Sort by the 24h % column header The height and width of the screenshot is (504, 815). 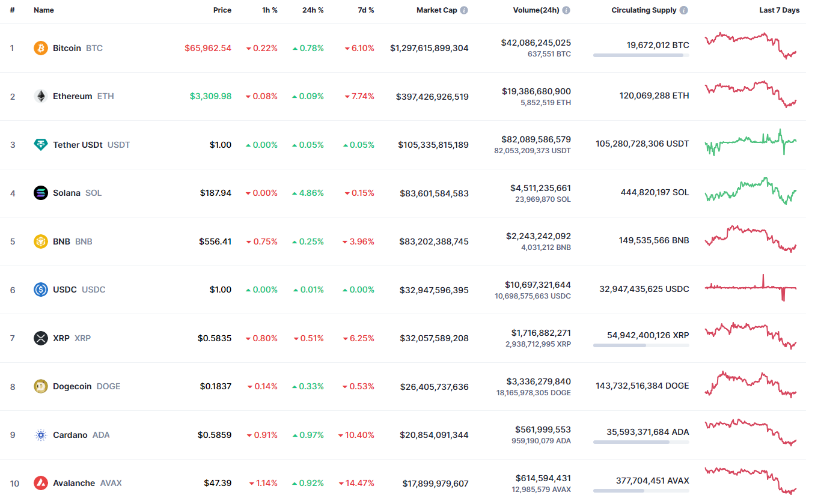[313, 10]
